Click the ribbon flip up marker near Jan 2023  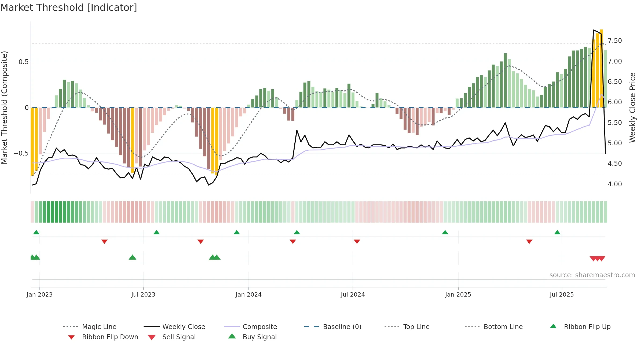coord(36,232)
